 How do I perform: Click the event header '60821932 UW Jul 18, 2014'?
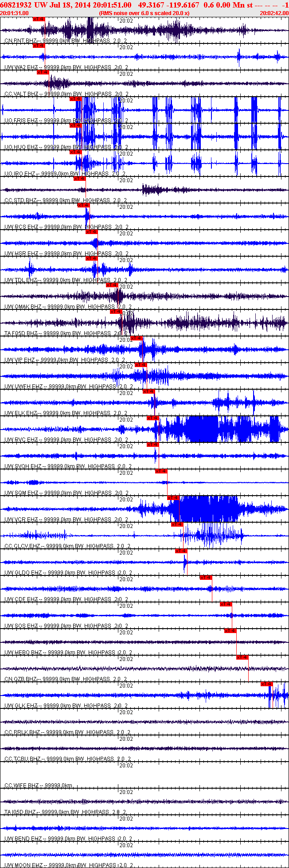tap(44, 4)
